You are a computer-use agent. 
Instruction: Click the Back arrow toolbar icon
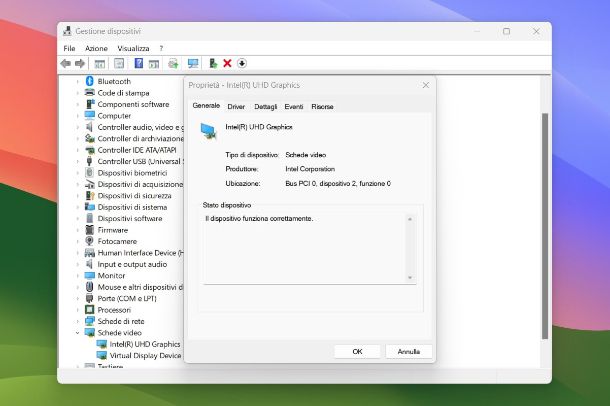pos(65,63)
